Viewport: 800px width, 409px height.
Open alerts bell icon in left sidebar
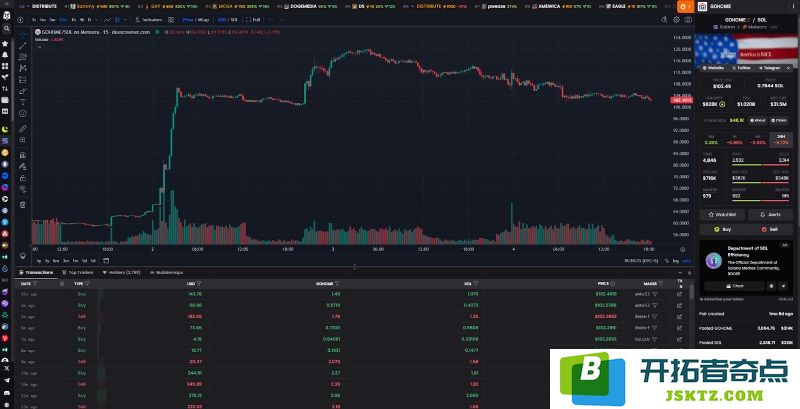point(5,55)
